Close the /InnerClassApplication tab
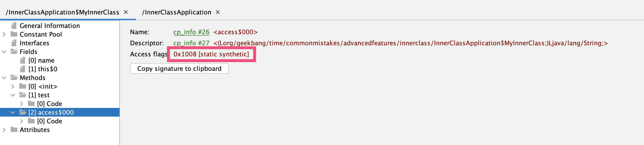This screenshot has height=145, width=644. coord(218,12)
